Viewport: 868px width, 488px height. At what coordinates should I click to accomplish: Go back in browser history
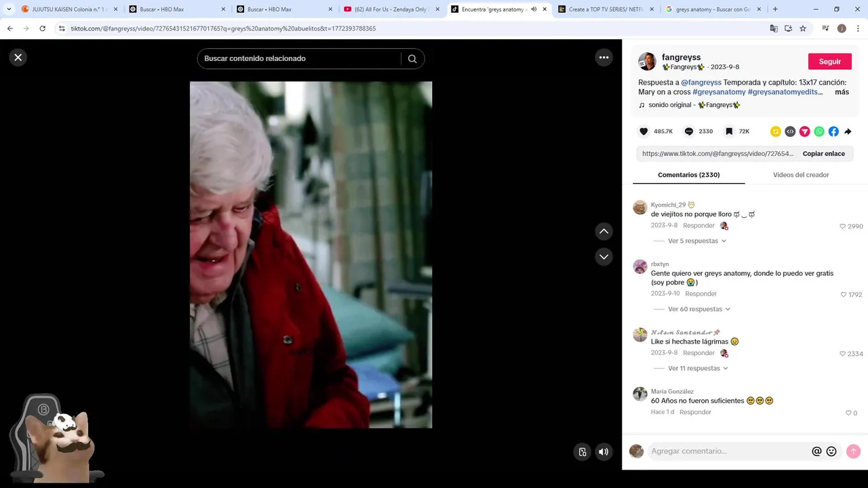coord(9,28)
